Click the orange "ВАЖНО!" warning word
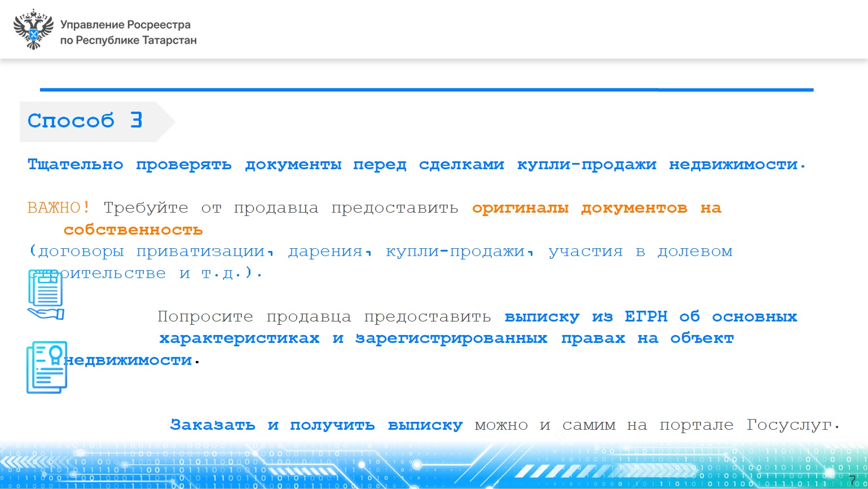The image size is (868, 489). [x=59, y=208]
